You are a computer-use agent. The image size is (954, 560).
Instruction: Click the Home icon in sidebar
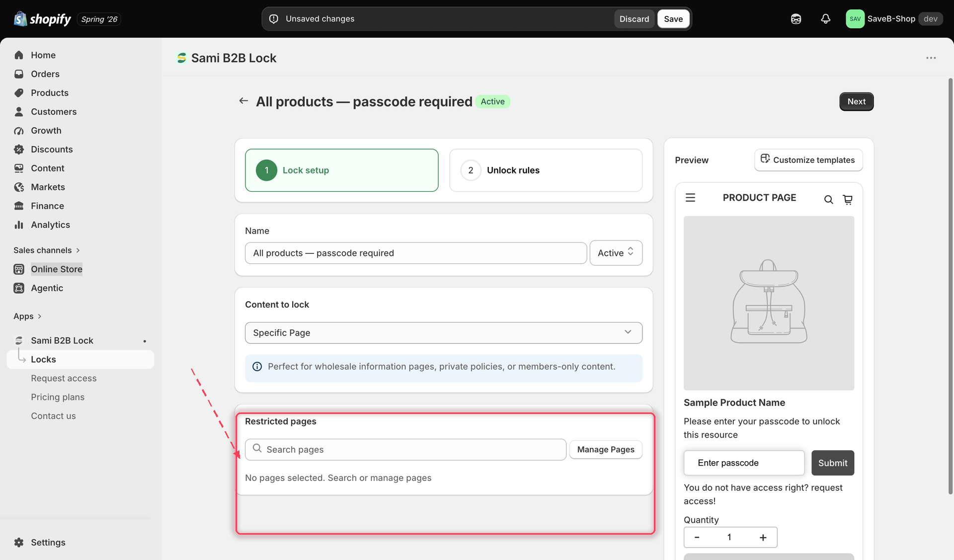19,55
